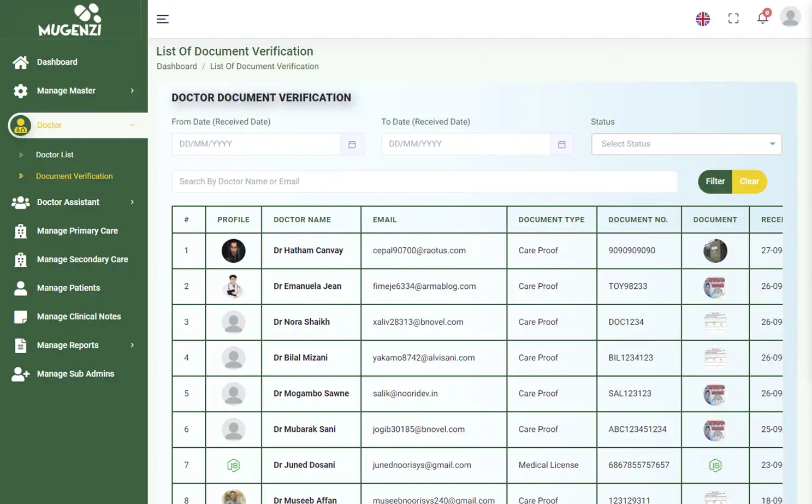Click the Filter button
This screenshot has height=504, width=812.
(715, 181)
